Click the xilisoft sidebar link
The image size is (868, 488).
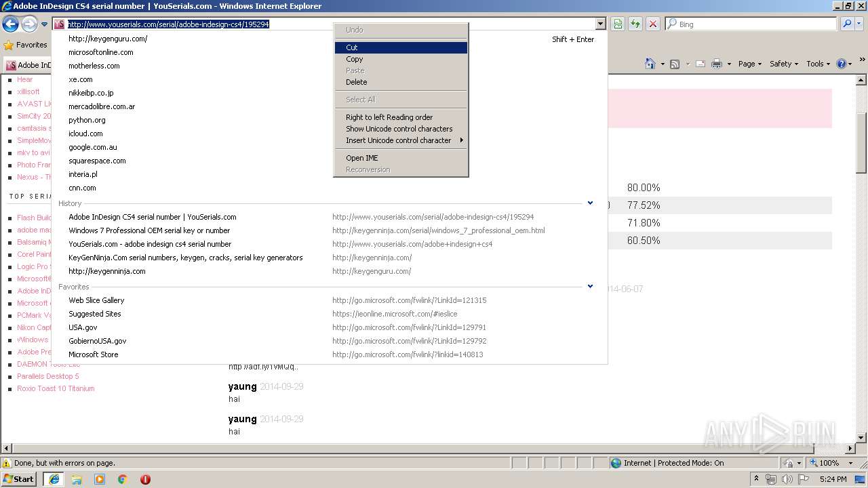(x=28, y=91)
